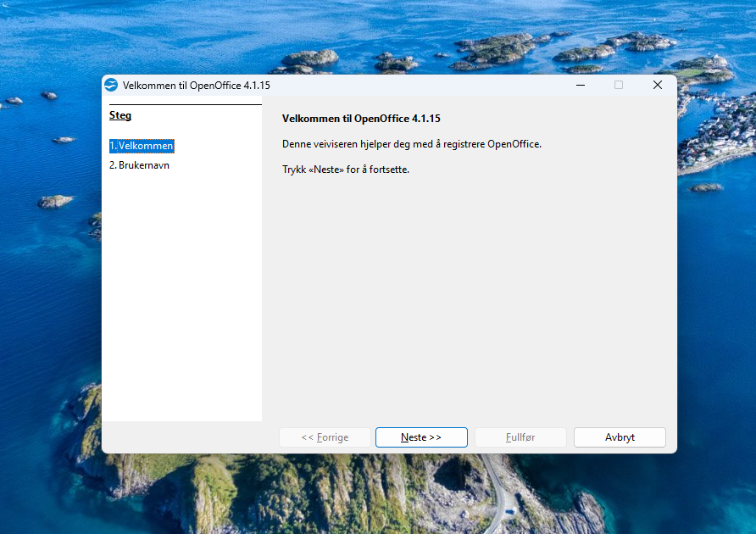Click the text "Trykk «Neste» for å fortsette"

pyautogui.click(x=347, y=169)
